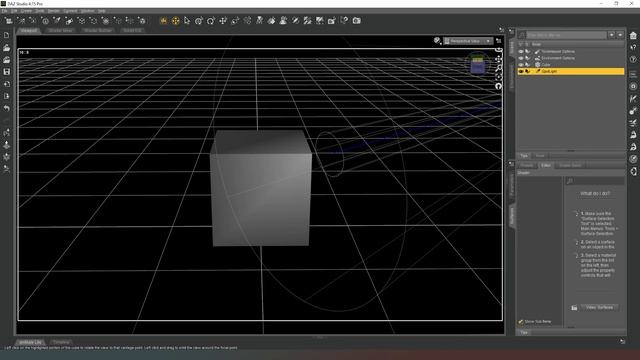The height and width of the screenshot is (360, 640).
Task: Click inside the Scene search field
Action: tap(566, 35)
